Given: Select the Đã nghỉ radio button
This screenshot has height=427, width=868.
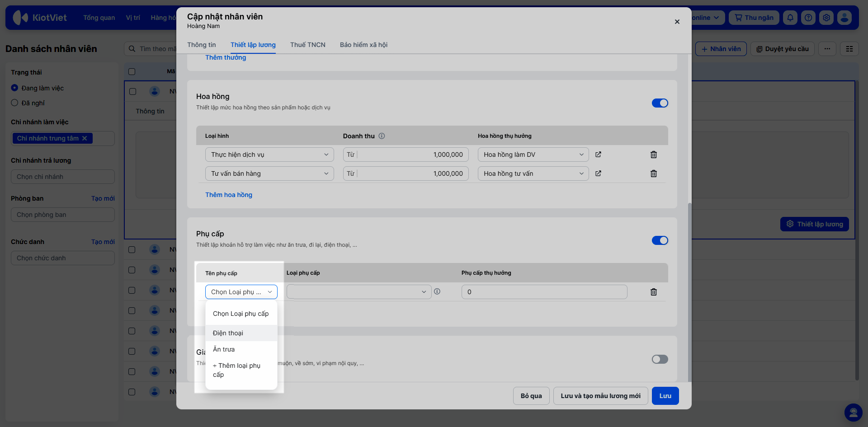Looking at the screenshot, I should (14, 103).
